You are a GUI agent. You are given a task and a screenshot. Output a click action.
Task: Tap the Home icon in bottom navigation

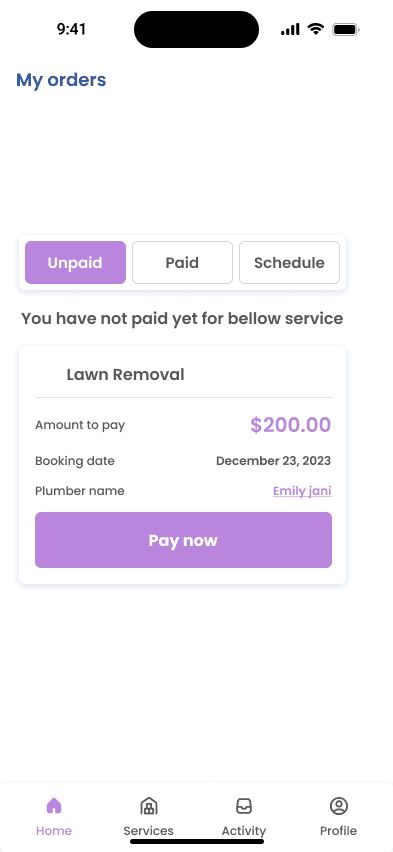(54, 805)
